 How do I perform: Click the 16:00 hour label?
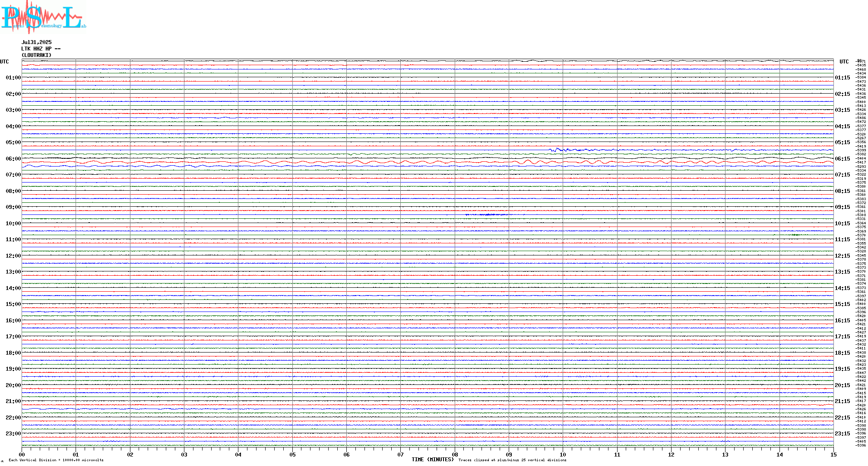coord(13,321)
